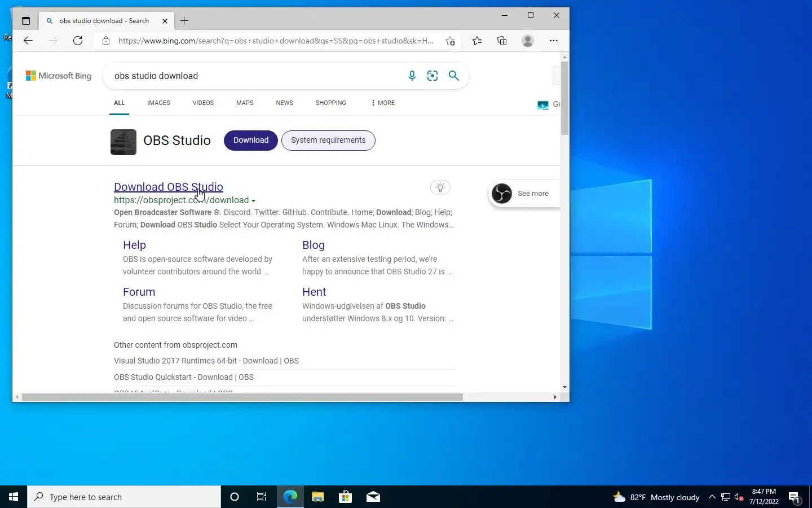Click the horizontal scrollbar right arrow

(555, 397)
